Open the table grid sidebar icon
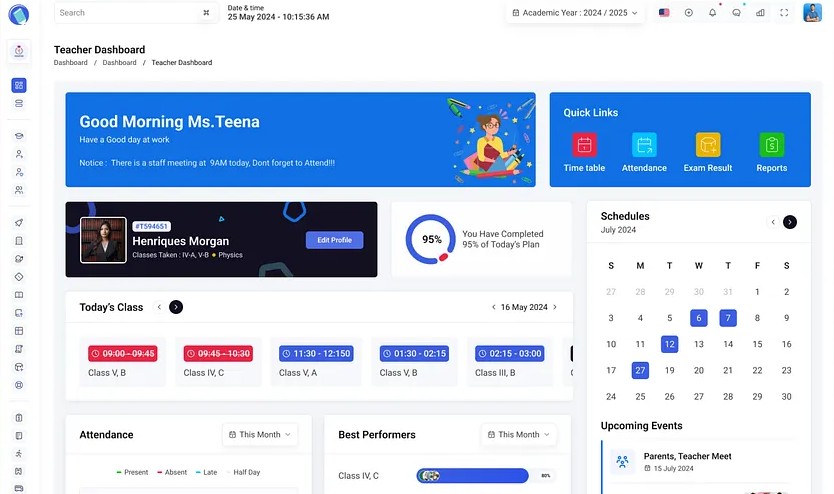 [x=19, y=331]
